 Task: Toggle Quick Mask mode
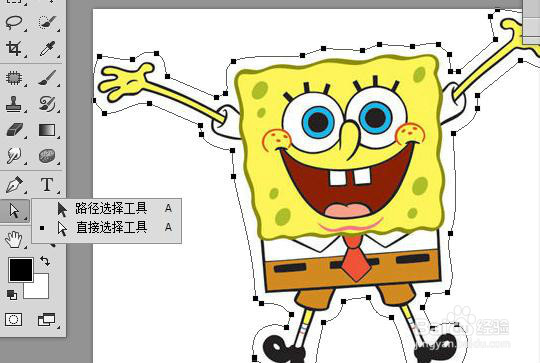[13, 320]
